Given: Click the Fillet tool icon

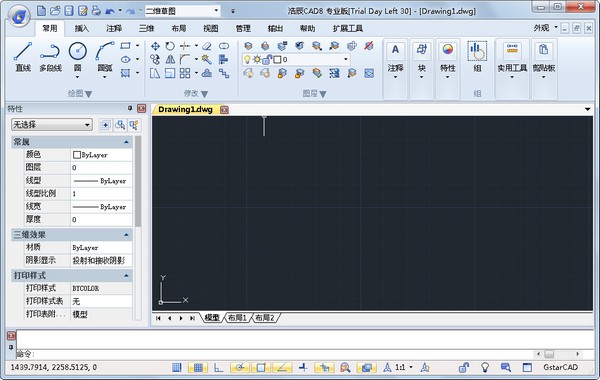Looking at the screenshot, I should (185, 60).
